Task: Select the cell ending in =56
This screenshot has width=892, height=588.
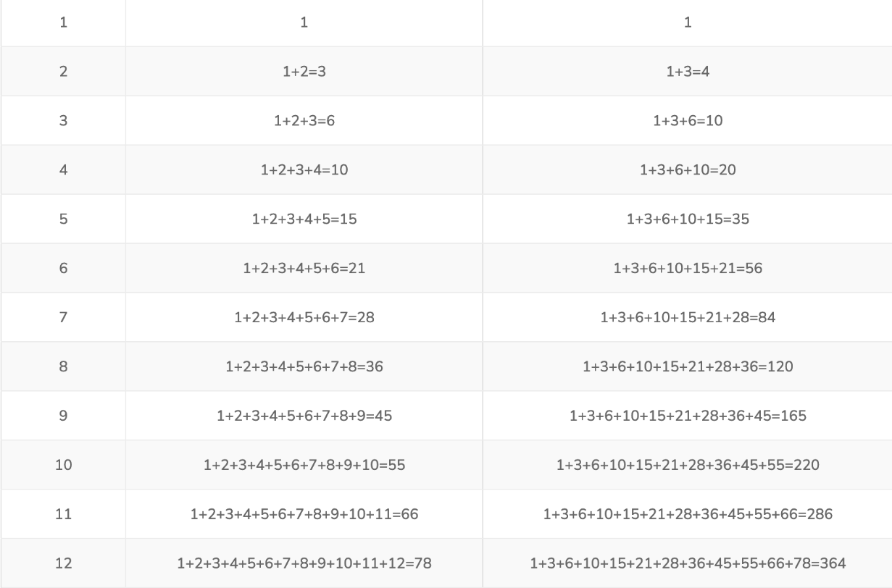Action: click(x=687, y=269)
